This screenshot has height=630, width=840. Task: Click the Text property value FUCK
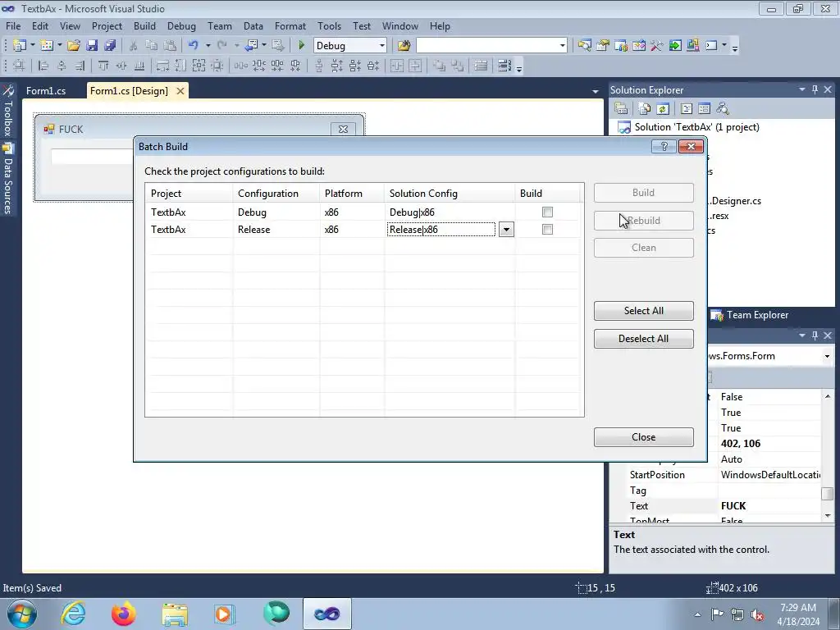coord(733,505)
